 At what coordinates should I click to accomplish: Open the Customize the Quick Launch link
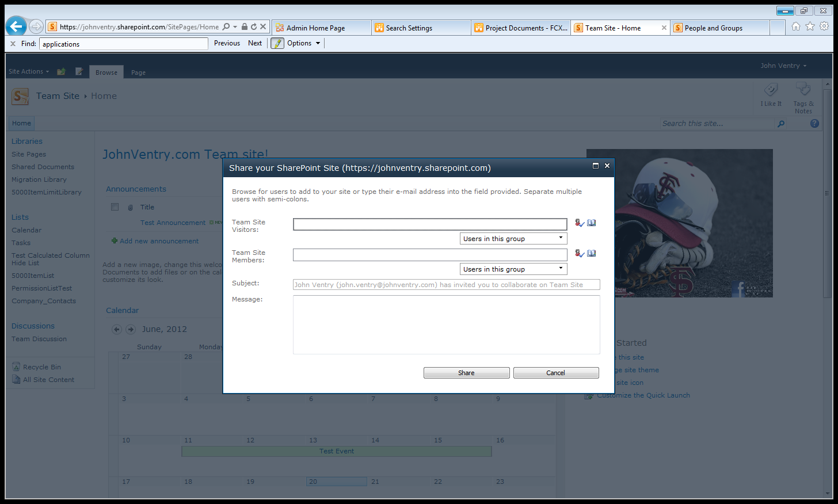pos(643,395)
